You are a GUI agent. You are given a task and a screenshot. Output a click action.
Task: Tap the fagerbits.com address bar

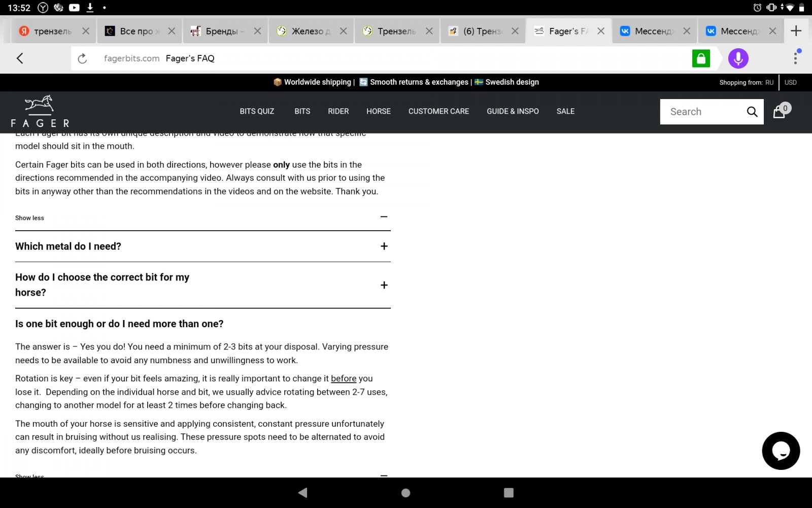tap(381, 58)
